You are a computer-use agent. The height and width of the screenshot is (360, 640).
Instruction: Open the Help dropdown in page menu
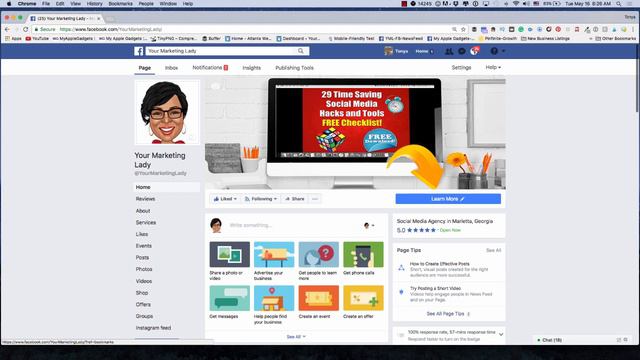[493, 67]
